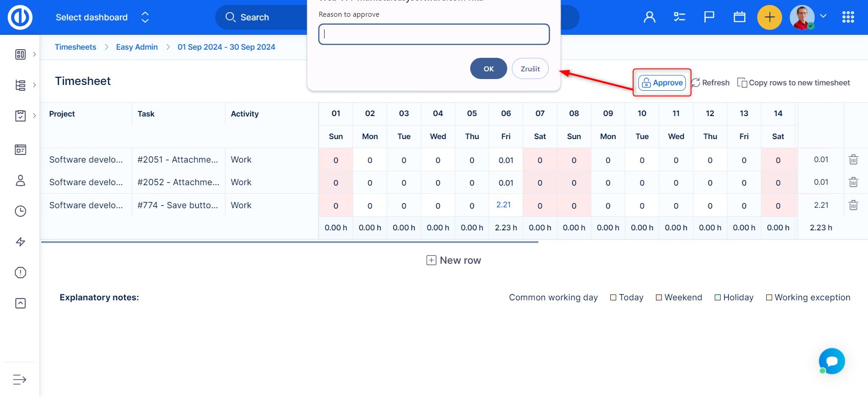Image resolution: width=868 pixels, height=397 pixels.
Task: Click the yellow plus add button
Action: pyautogui.click(x=769, y=18)
